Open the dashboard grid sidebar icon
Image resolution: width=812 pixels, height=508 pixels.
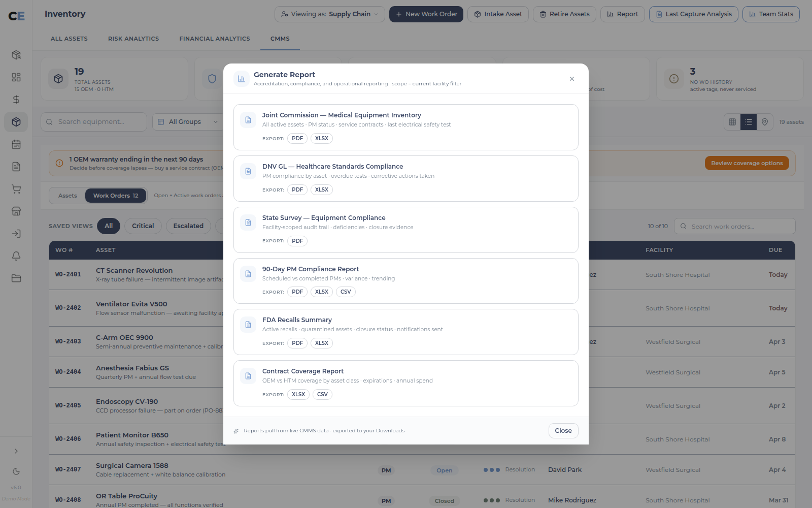[x=16, y=77]
